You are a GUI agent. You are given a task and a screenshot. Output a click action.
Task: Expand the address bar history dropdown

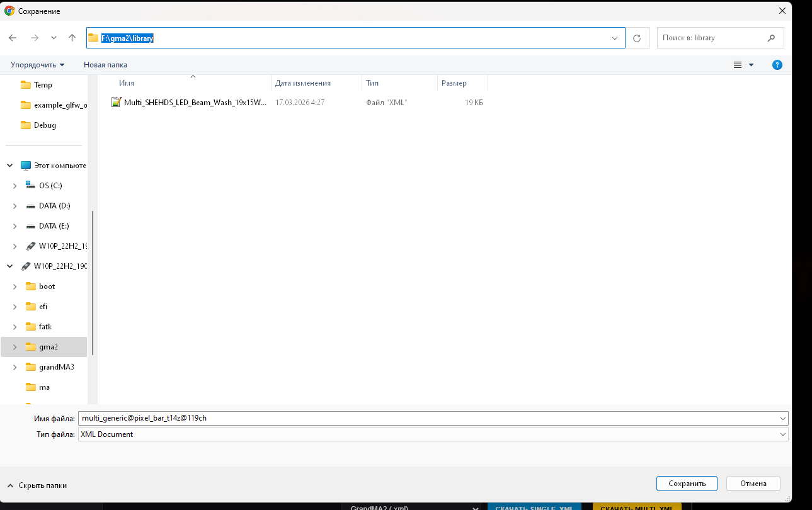[615, 38]
